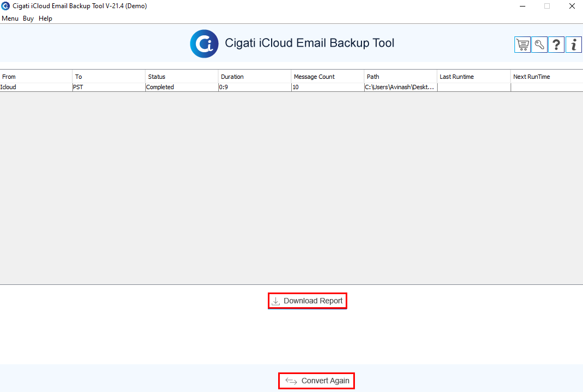The height and width of the screenshot is (392, 583).
Task: Click the question mark help icon
Action: click(x=556, y=45)
